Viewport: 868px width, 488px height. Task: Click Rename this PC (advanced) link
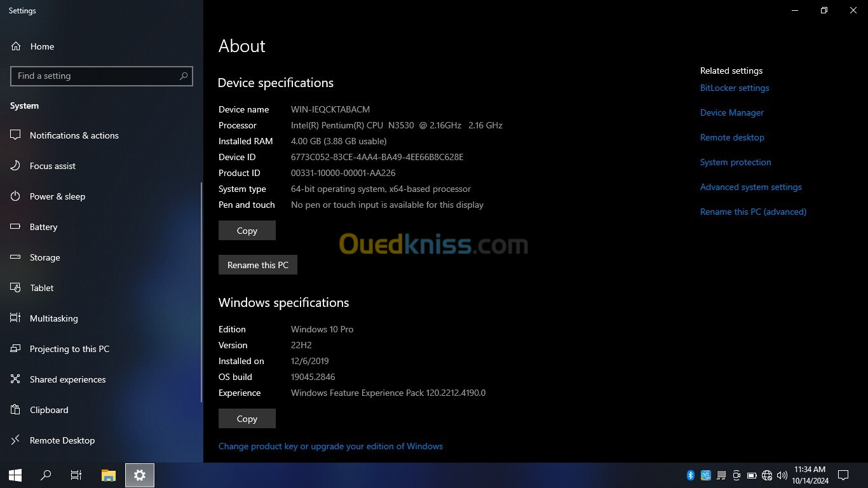pos(753,212)
